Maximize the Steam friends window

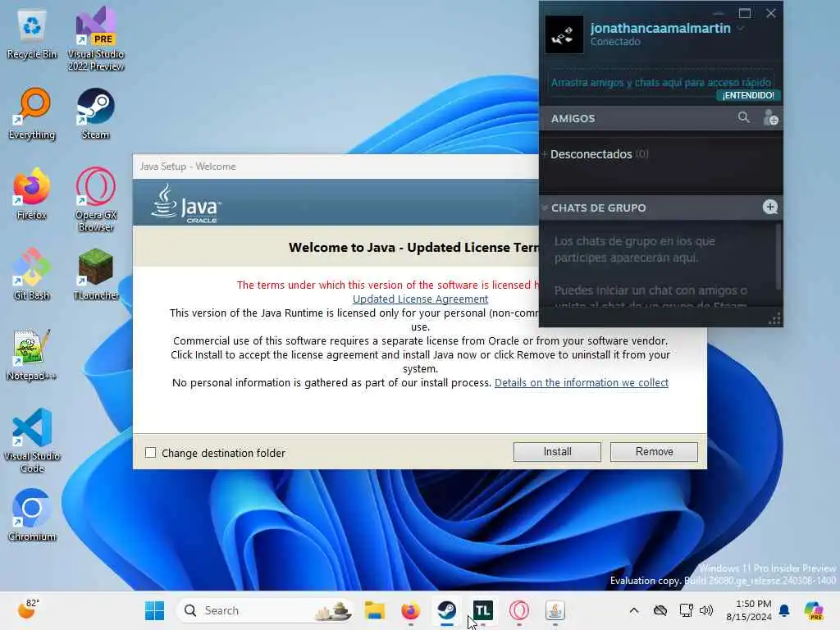pyautogui.click(x=745, y=13)
